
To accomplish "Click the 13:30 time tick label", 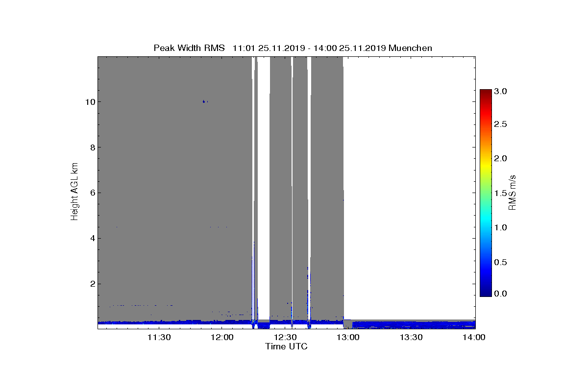I will pyautogui.click(x=412, y=337).
